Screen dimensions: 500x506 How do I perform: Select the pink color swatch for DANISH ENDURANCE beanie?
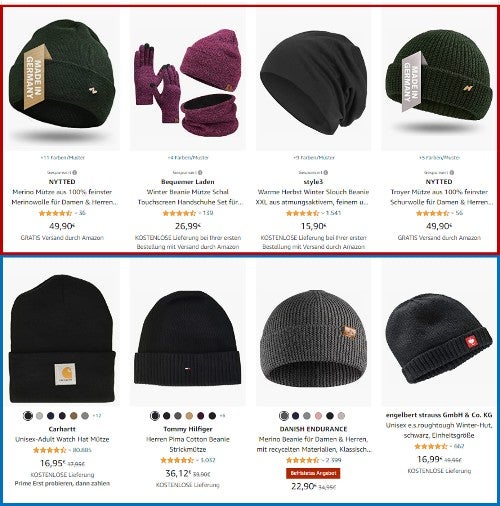click(318, 416)
